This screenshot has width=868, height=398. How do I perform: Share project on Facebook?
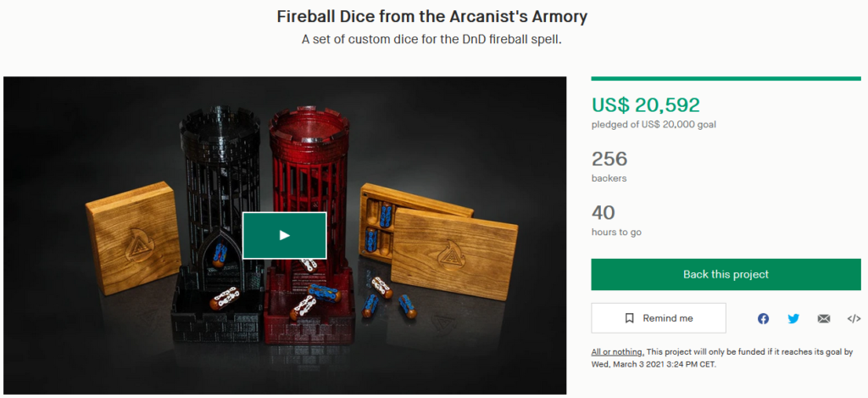pos(764,319)
